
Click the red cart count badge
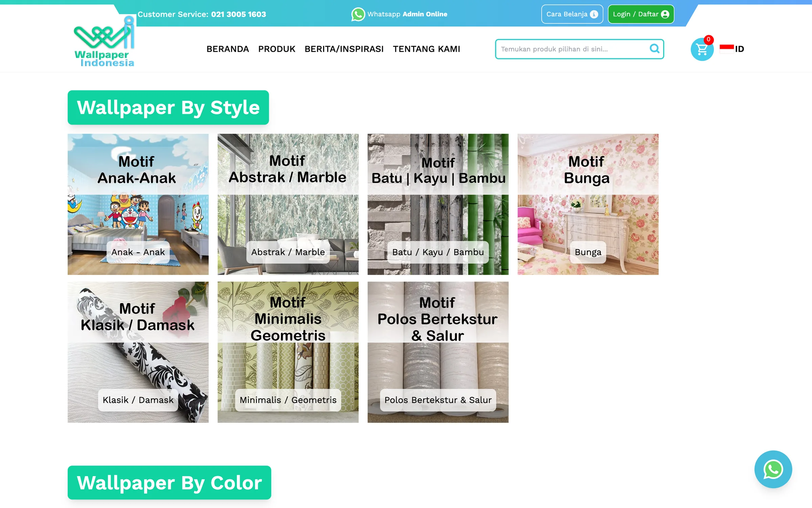708,40
